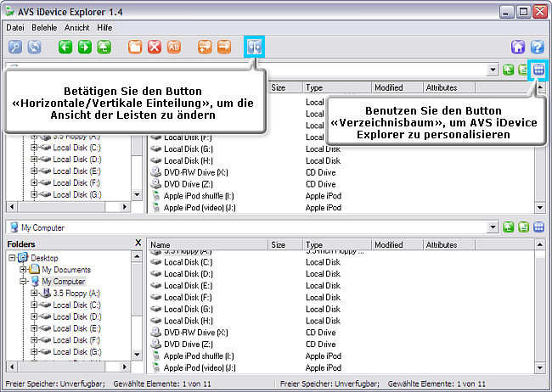
Task: Click upper list's Modified column header
Action: pos(397,87)
